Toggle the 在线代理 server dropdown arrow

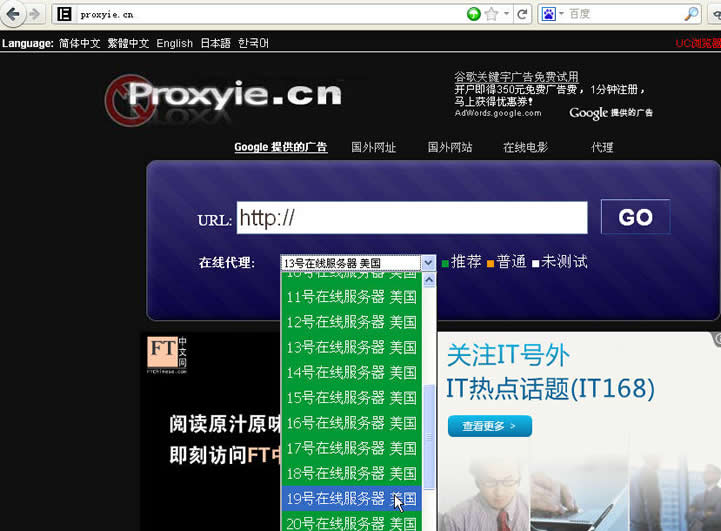428,263
